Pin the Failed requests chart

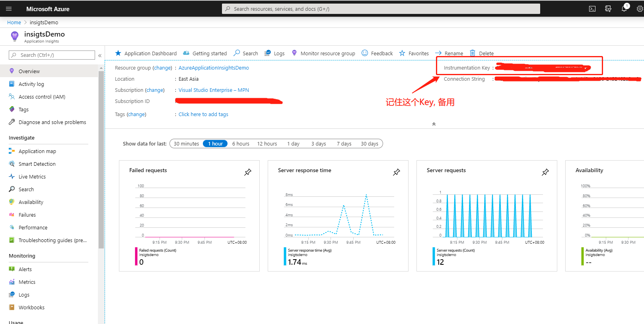[x=248, y=172]
